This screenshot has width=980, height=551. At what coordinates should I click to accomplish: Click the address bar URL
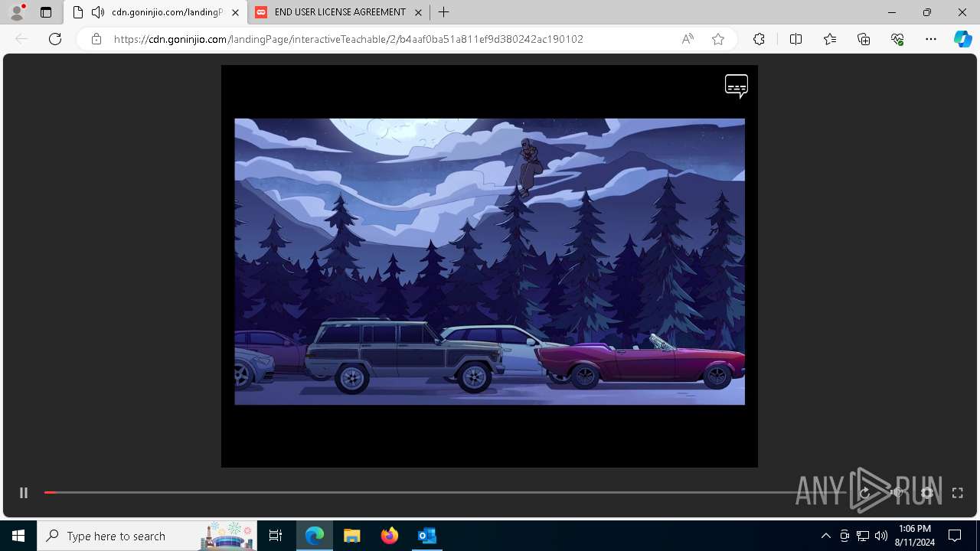coord(348,39)
